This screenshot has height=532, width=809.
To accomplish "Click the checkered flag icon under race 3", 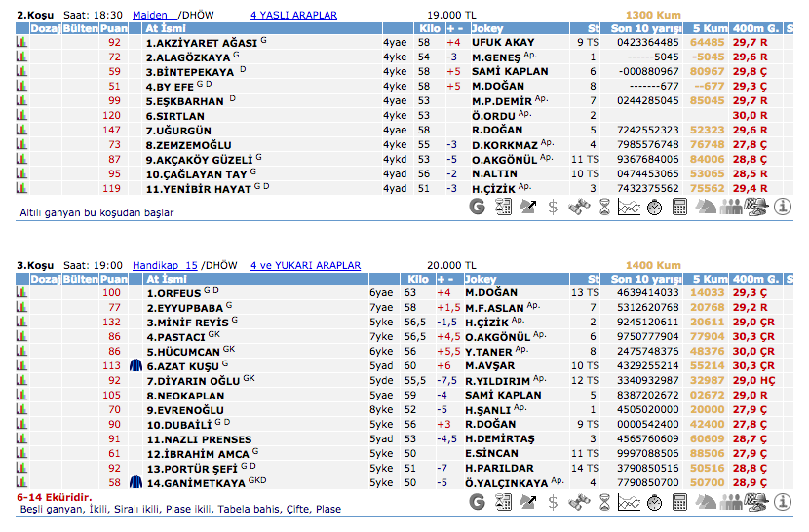I will point(755,502).
